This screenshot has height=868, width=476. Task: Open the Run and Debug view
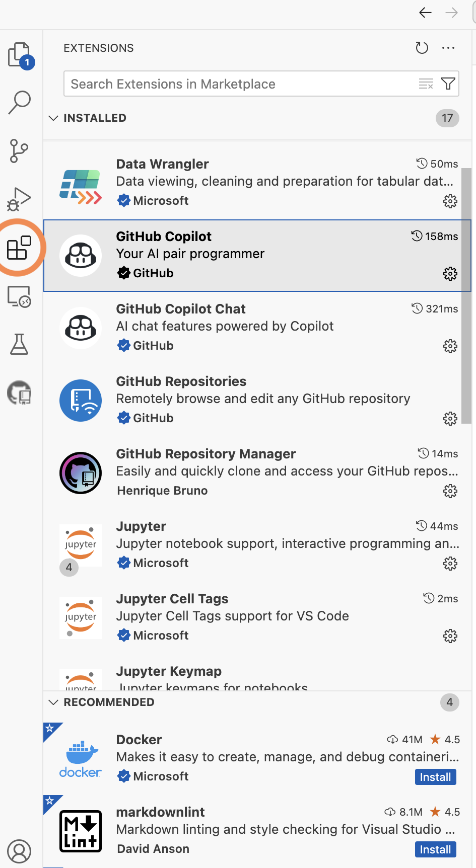(19, 199)
